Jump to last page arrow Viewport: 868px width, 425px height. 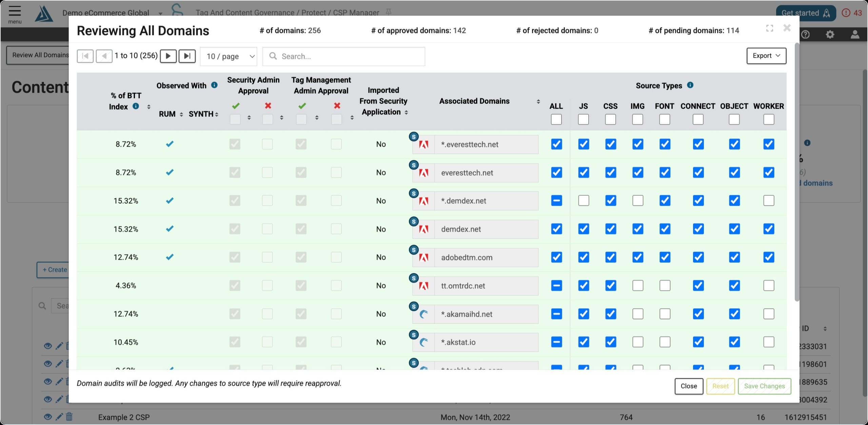(187, 56)
